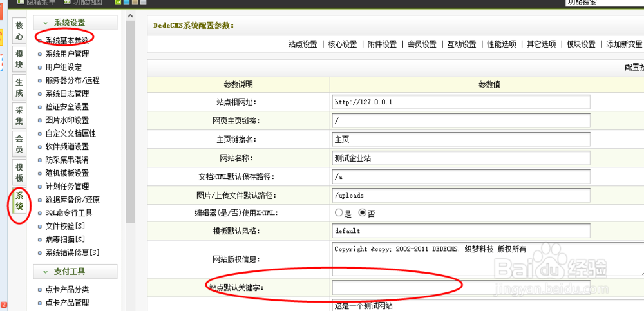Click the sidebar scrollbar up arrow

[x=131, y=15]
